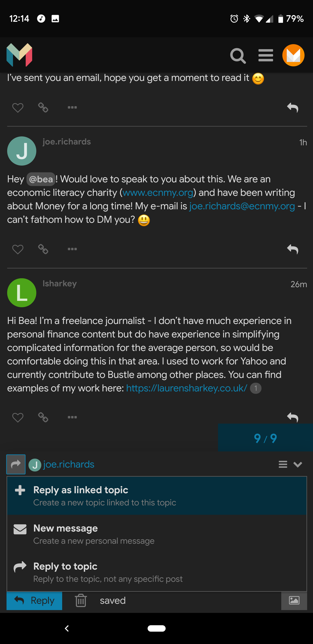
Task: Like the top email post
Action: point(18,108)
